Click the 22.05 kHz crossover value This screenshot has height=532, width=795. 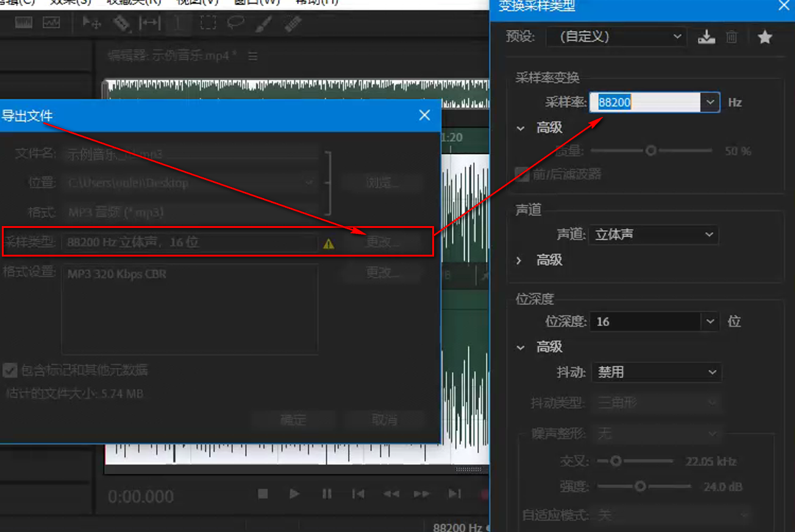(711, 461)
